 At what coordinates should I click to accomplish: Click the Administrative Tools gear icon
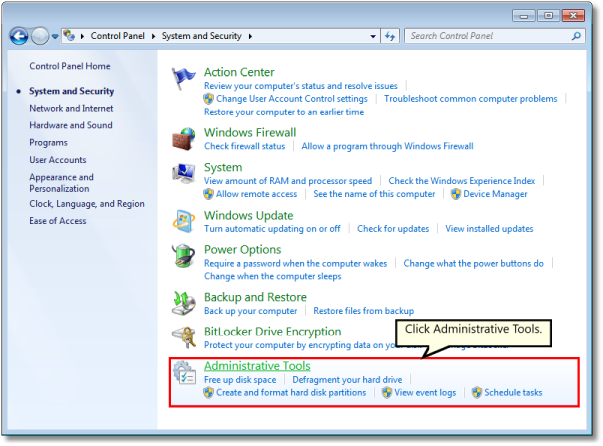184,372
